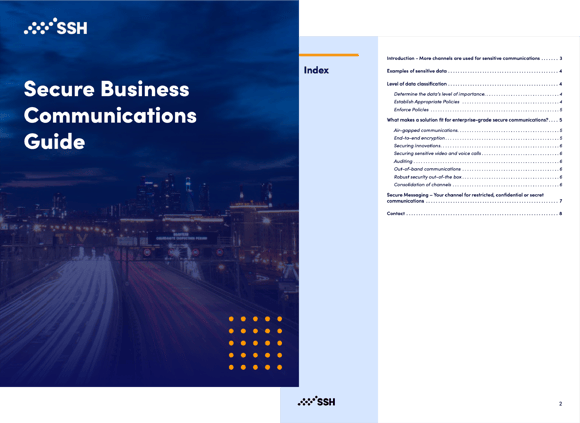
Task: Open index entry 'Consolidation of channels'
Action: pos(478,185)
